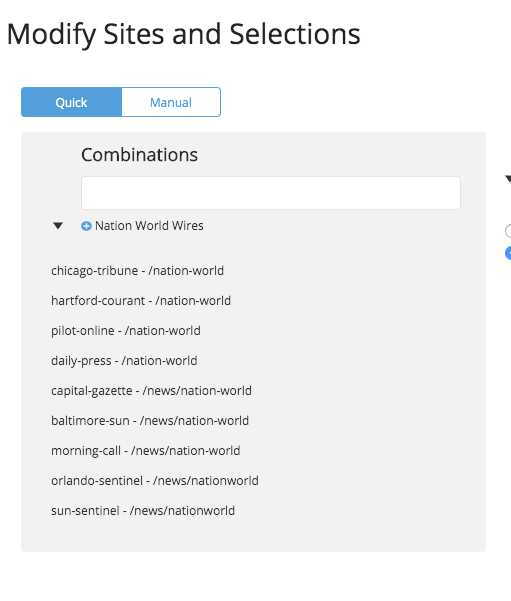The width and height of the screenshot is (511, 601).
Task: Click chicago-tribune - /nation-world entry
Action: 137,271
